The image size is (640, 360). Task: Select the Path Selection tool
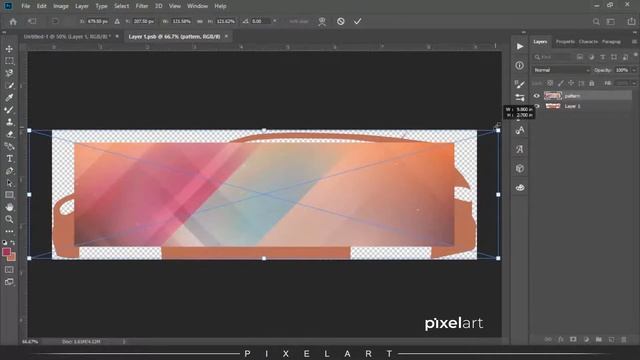point(9,183)
